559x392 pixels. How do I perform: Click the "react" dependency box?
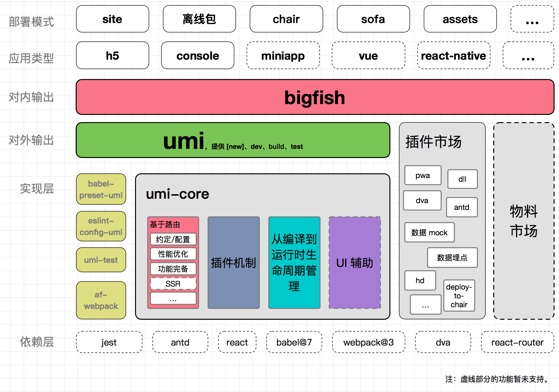[x=237, y=342]
